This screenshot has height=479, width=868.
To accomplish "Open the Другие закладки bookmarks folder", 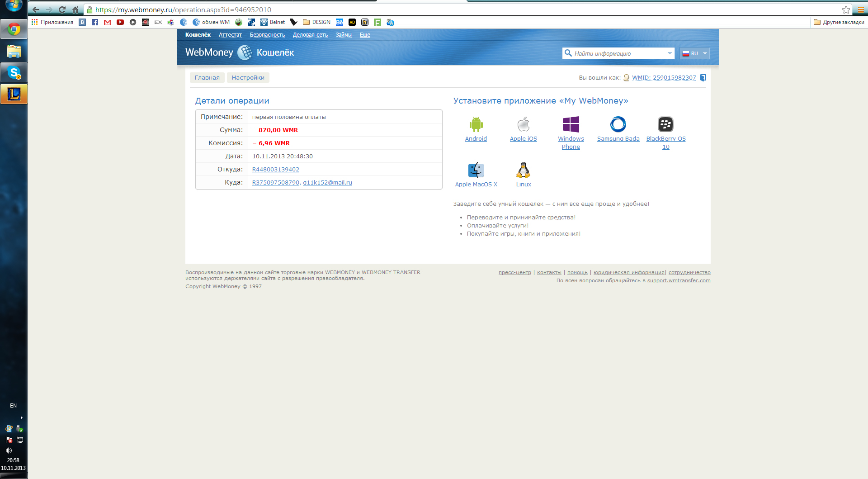I will (839, 22).
